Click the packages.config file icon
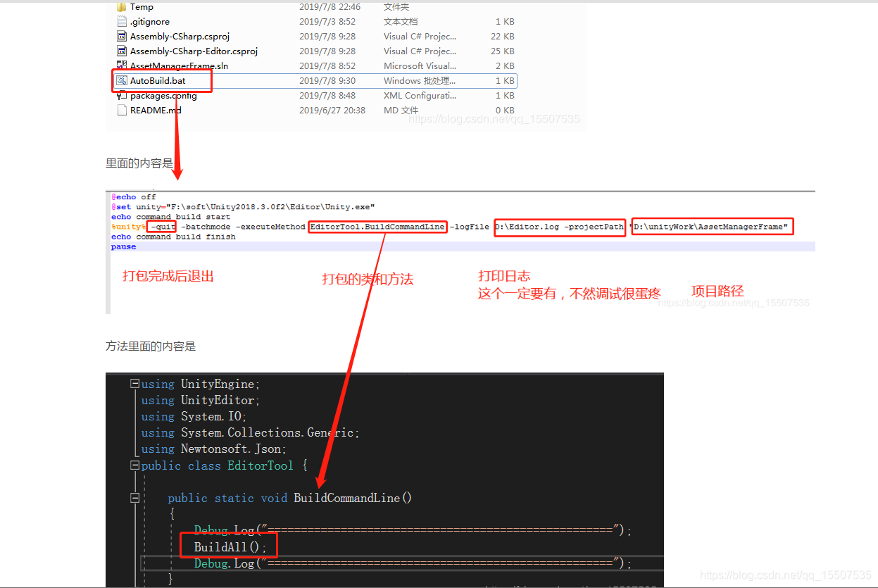 (x=121, y=96)
